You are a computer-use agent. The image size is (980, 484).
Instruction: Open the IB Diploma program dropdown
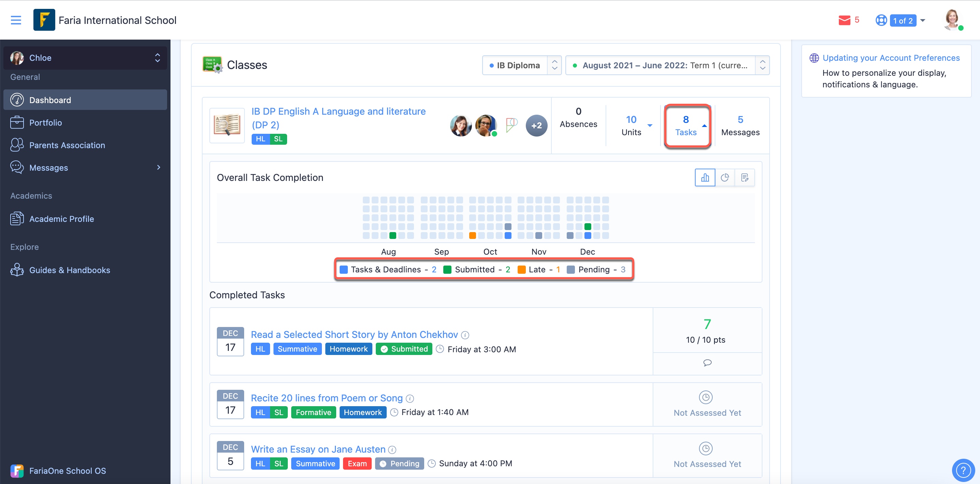click(522, 66)
